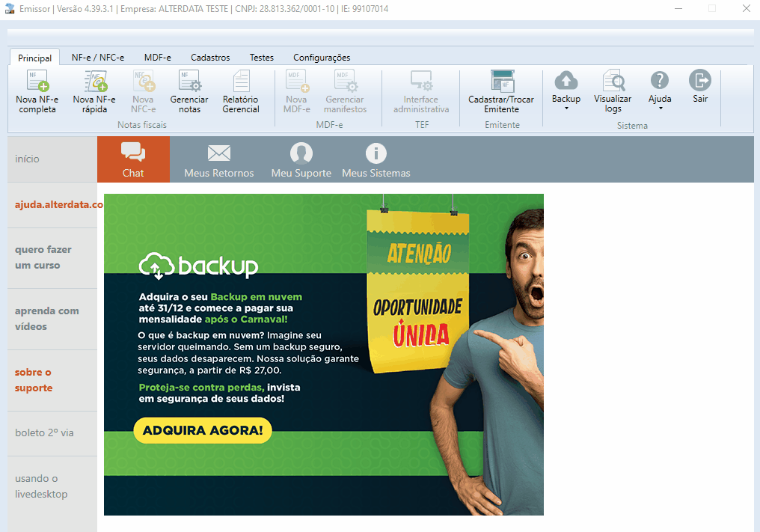Open Meu Suporte

coord(301,159)
